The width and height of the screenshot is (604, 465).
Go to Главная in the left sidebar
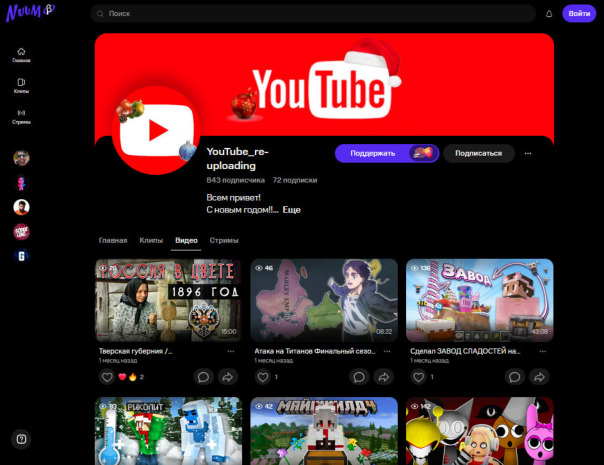[x=21, y=55]
